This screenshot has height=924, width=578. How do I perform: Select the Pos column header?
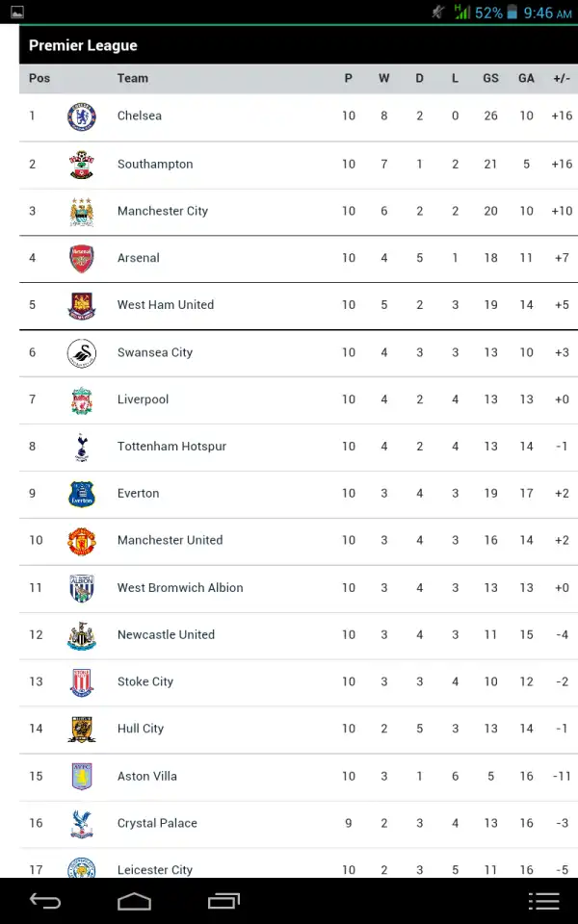39,78
